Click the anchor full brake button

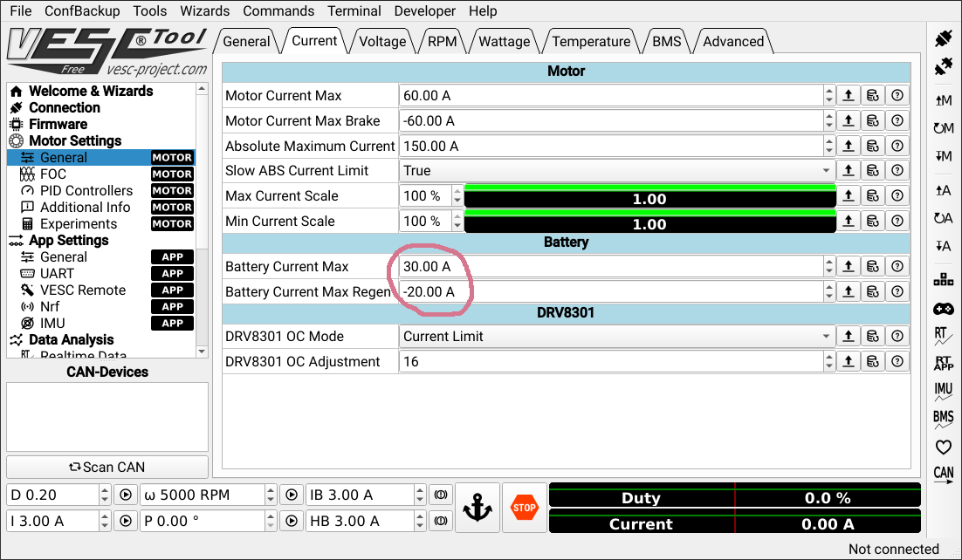(478, 508)
